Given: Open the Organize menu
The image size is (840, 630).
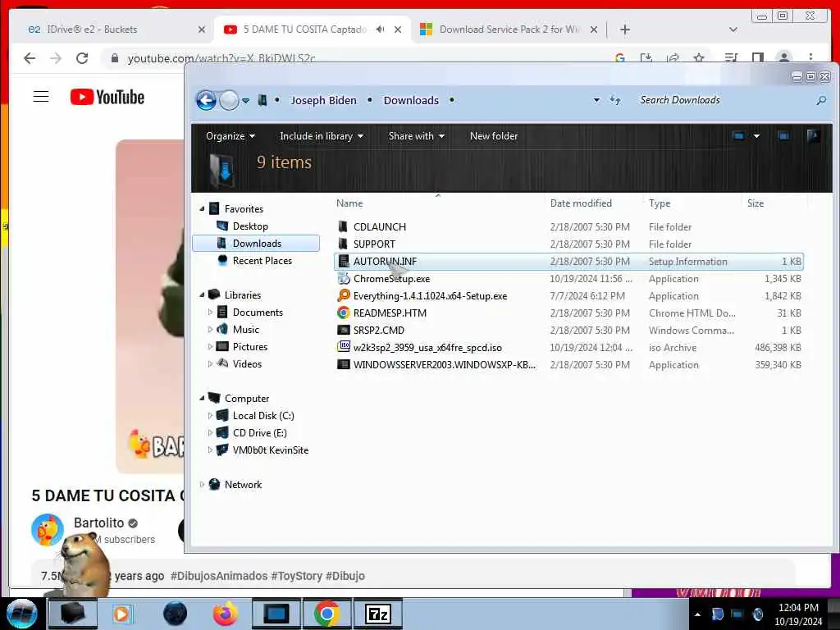Looking at the screenshot, I should coord(231,136).
